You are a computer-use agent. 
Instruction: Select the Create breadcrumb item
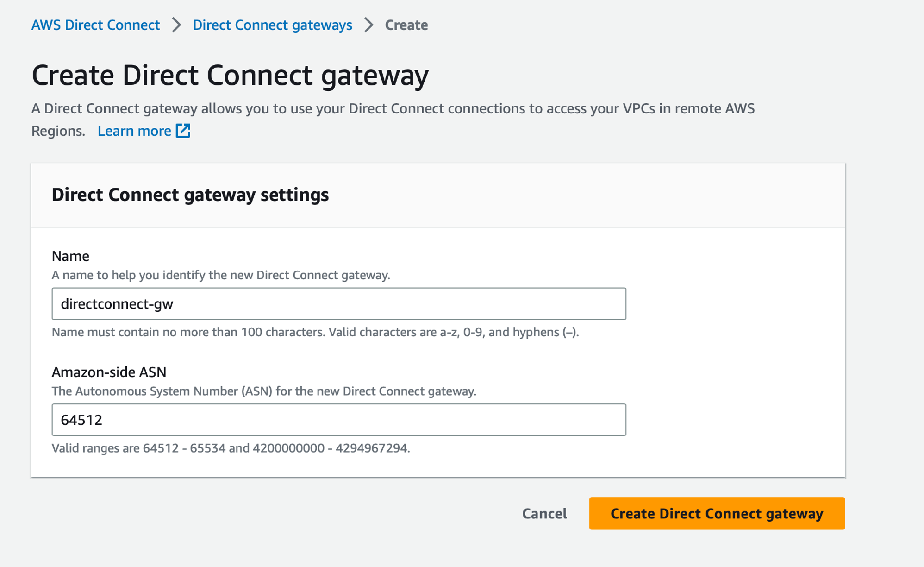(406, 25)
